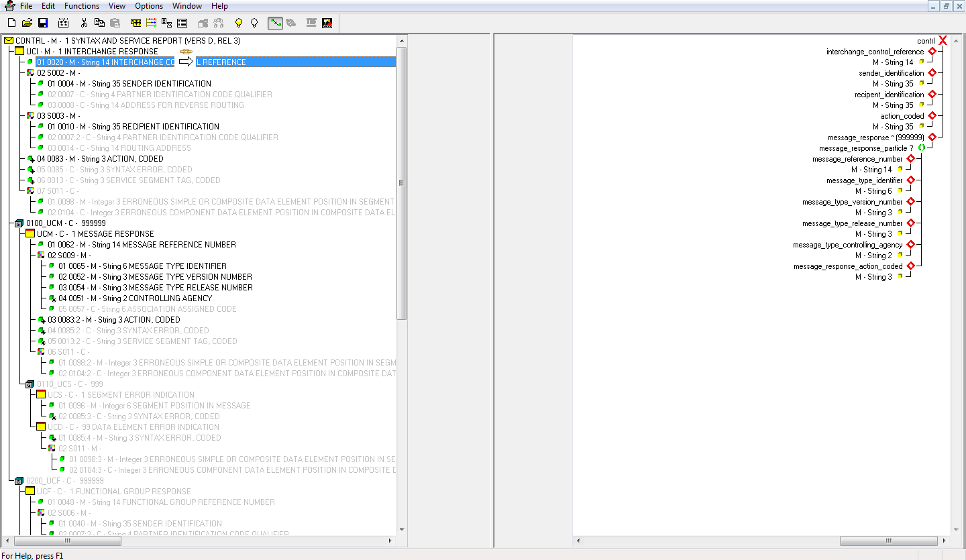Toggle the white lightbulb off
966x560 pixels.
tap(254, 22)
